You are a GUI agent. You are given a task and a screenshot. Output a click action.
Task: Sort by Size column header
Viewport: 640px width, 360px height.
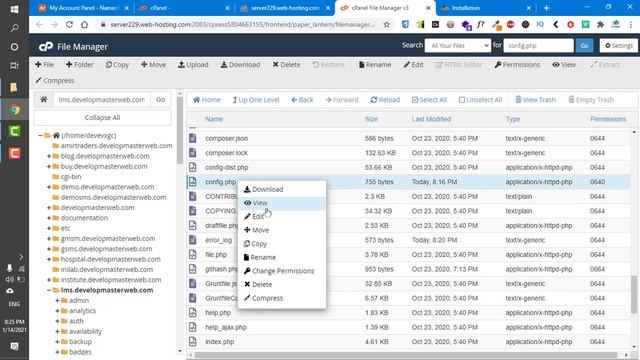point(371,119)
